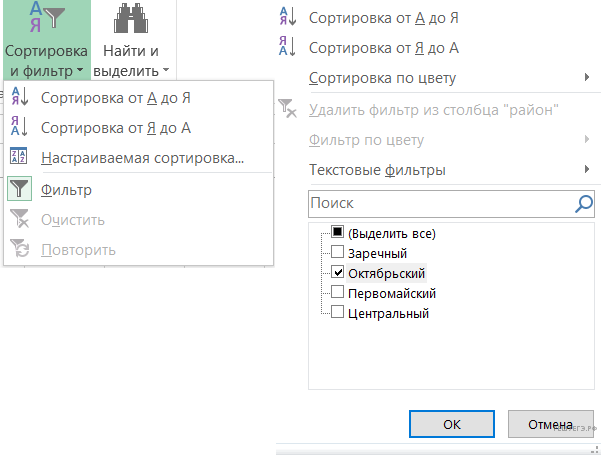
Task: Check the Центральный checkbox
Action: pyautogui.click(x=338, y=313)
